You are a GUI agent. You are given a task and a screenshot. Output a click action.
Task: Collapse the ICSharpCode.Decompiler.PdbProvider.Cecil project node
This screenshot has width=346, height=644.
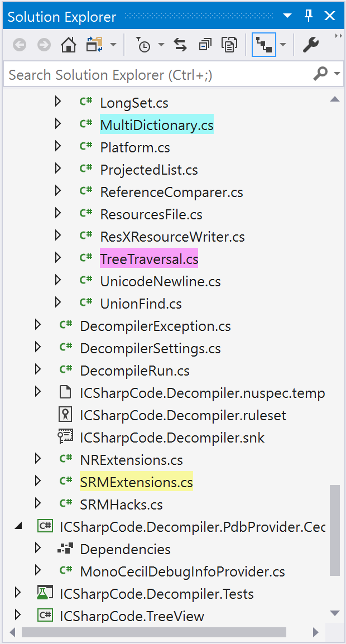pyautogui.click(x=18, y=526)
